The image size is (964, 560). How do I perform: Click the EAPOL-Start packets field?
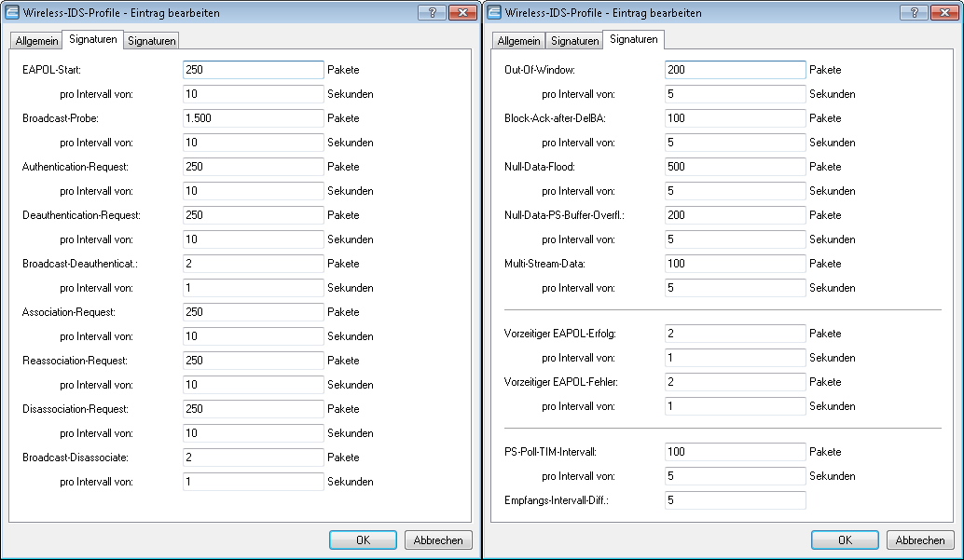(253, 70)
